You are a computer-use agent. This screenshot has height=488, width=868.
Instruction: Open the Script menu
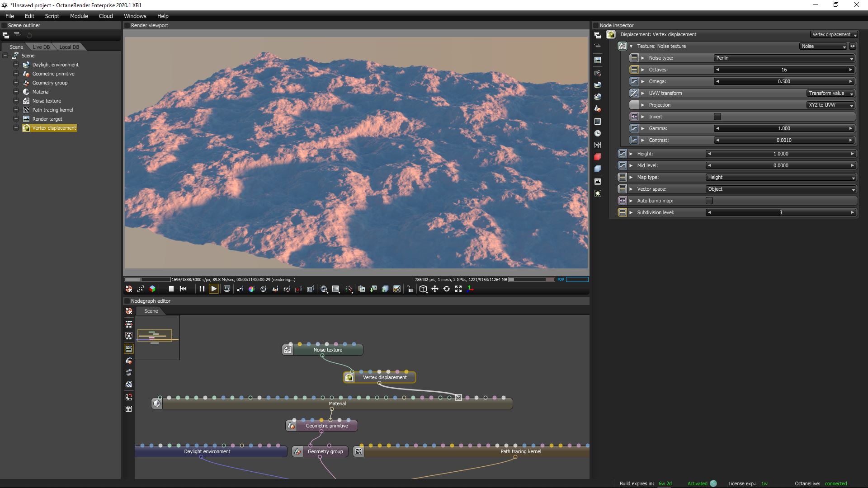(52, 16)
